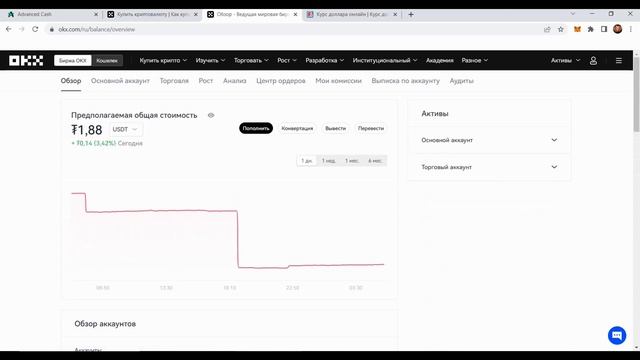This screenshot has width=640, height=360.
Task: Open Купить крипто menu
Action: click(163, 60)
